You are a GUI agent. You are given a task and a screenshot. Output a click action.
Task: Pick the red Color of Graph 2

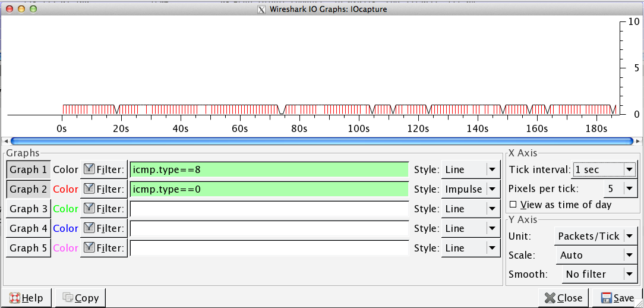(66, 190)
